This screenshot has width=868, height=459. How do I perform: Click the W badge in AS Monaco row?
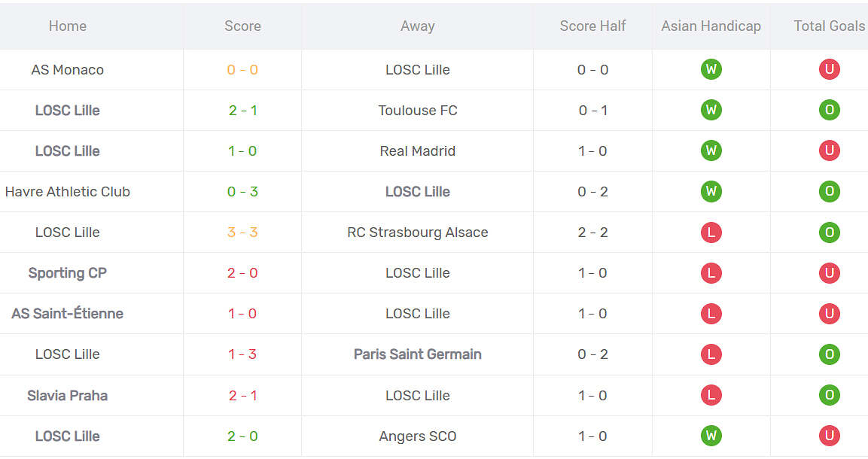pyautogui.click(x=711, y=69)
